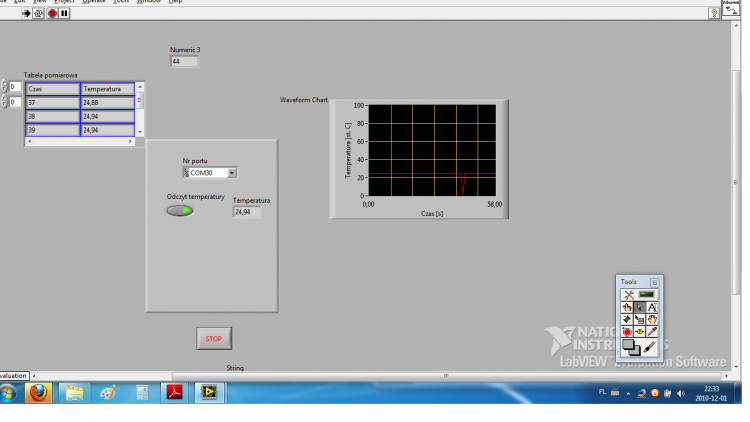
Task: Click the background color square in Tools palette
Action: pos(636,352)
